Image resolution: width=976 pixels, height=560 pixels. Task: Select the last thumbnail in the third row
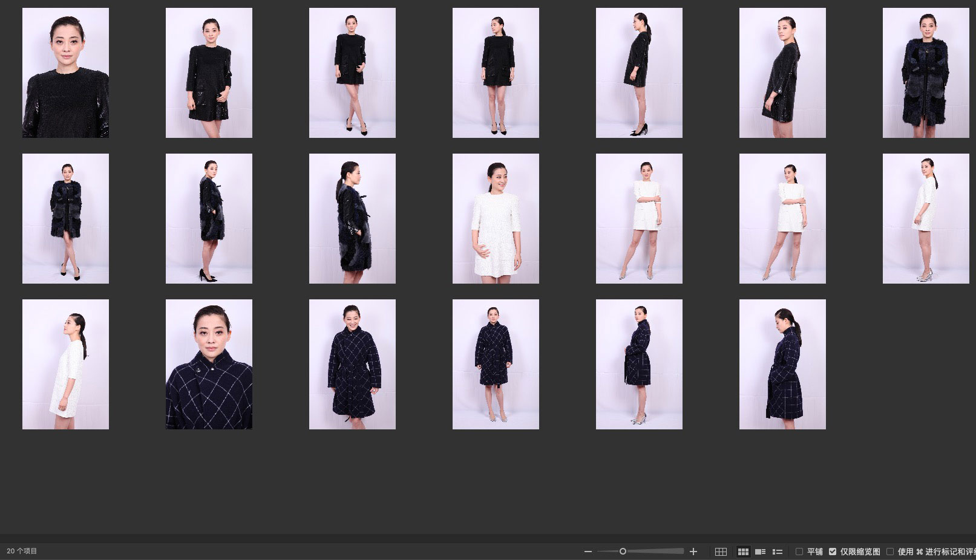coord(782,364)
